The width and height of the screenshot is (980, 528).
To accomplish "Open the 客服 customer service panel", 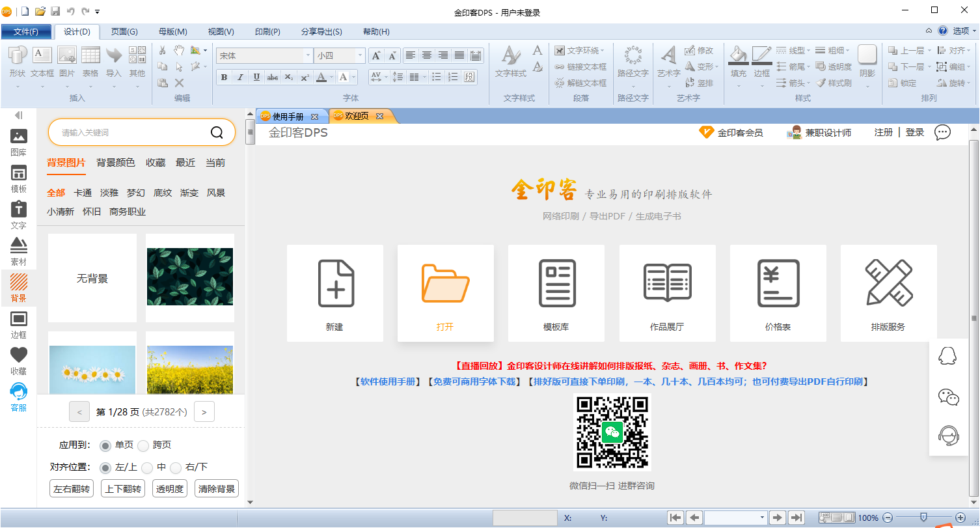I will [x=18, y=397].
